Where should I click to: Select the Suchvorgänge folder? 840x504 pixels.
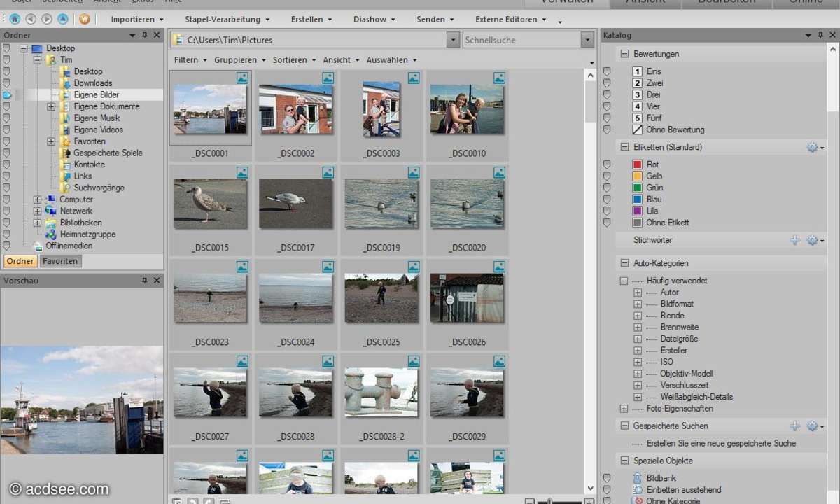[x=99, y=188]
